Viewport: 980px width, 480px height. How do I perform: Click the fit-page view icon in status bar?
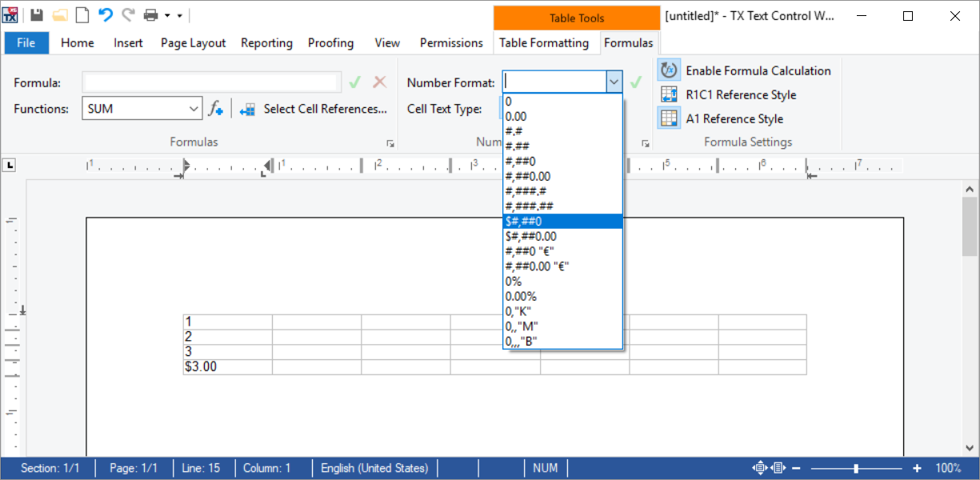[x=759, y=468]
